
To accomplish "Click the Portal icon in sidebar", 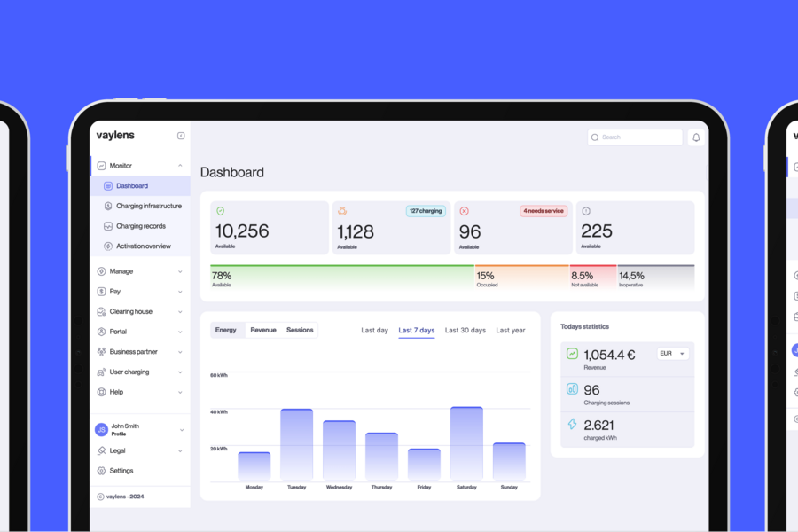I will tap(101, 332).
